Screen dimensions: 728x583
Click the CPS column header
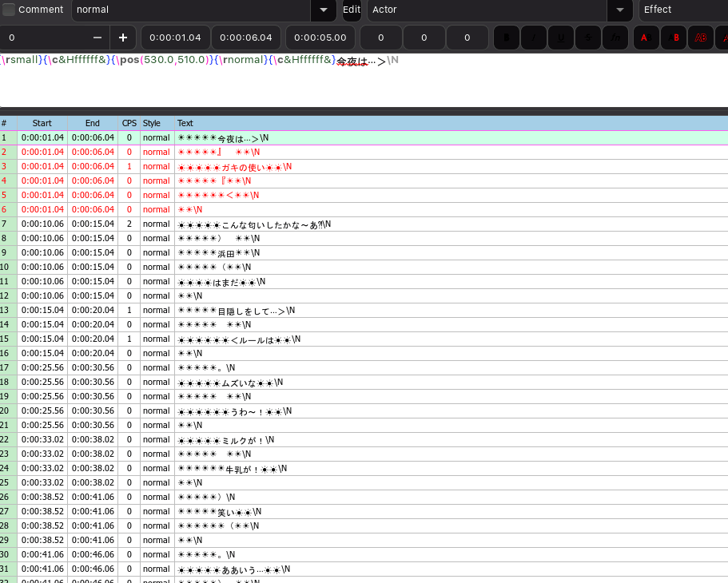coord(129,123)
